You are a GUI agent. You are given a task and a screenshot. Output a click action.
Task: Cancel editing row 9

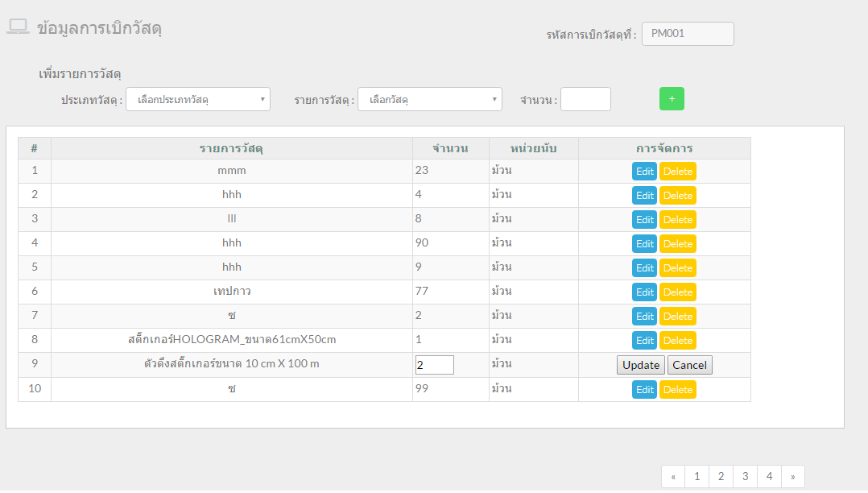click(x=689, y=365)
